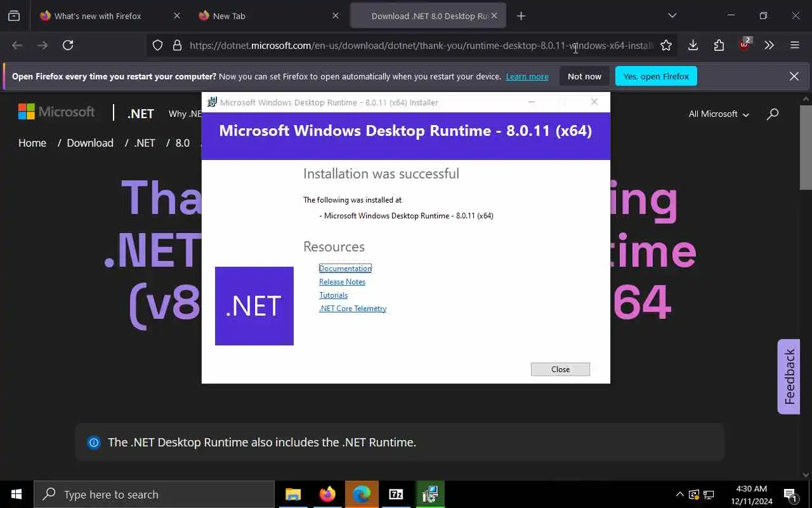Show hidden system tray icons
Image resolution: width=812 pixels, height=508 pixels.
pyautogui.click(x=680, y=494)
